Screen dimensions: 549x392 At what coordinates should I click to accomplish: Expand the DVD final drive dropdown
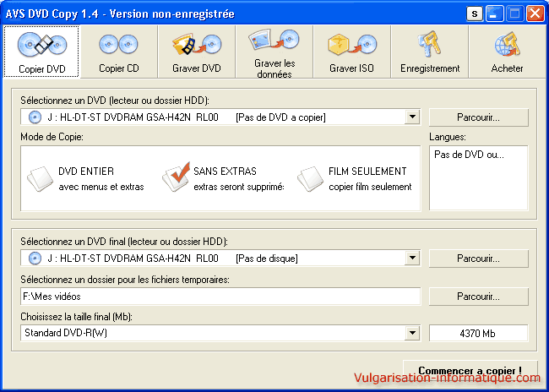pos(412,259)
